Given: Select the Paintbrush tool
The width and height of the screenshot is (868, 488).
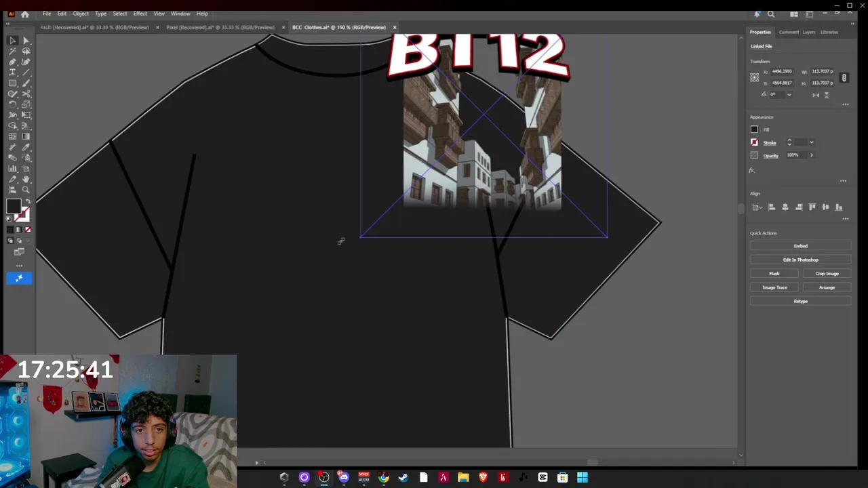Looking at the screenshot, I should tap(26, 83).
